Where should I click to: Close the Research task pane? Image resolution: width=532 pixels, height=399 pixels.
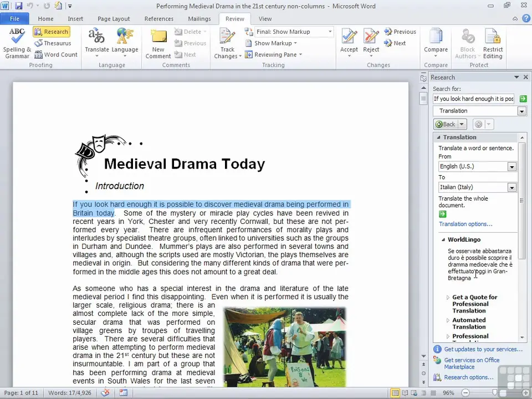point(525,77)
